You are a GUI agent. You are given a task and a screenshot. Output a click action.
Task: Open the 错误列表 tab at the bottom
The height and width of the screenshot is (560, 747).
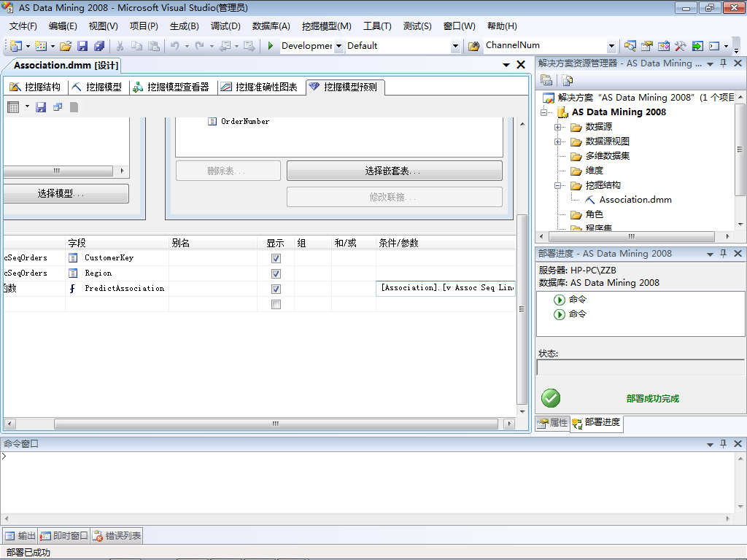pyautogui.click(x=117, y=536)
